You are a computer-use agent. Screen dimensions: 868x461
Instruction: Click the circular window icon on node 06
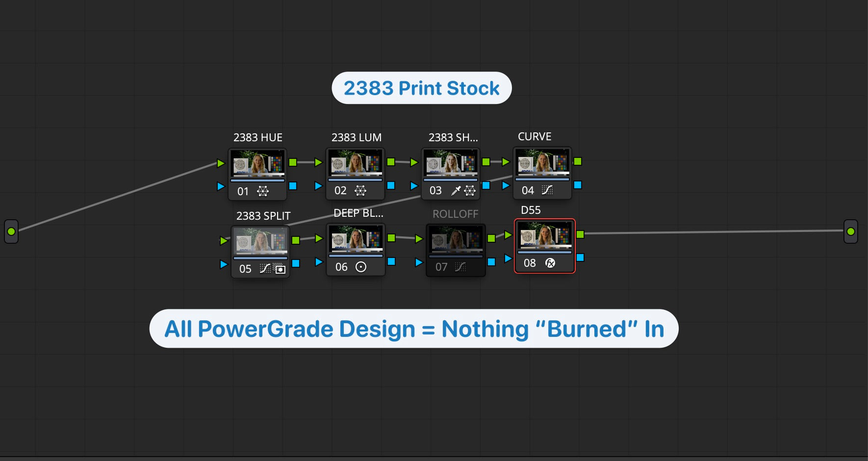(361, 267)
